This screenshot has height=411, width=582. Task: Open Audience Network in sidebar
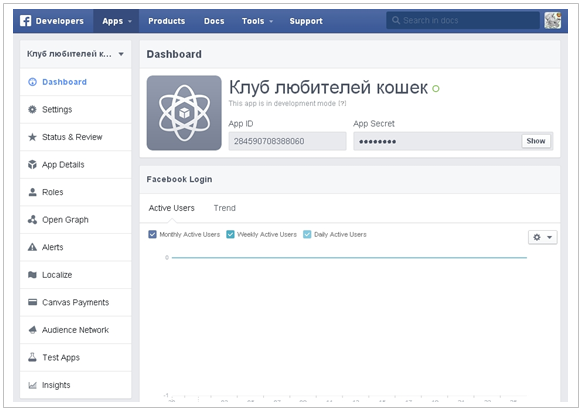76,330
